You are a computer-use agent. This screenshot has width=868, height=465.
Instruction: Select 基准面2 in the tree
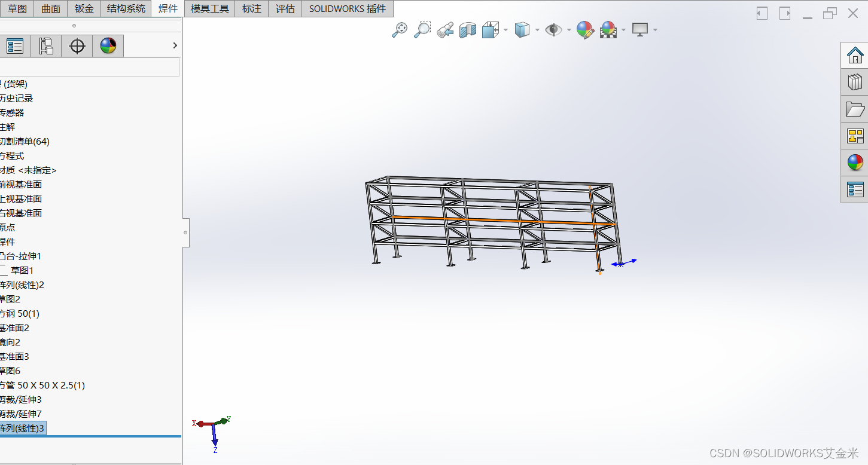[x=14, y=328]
